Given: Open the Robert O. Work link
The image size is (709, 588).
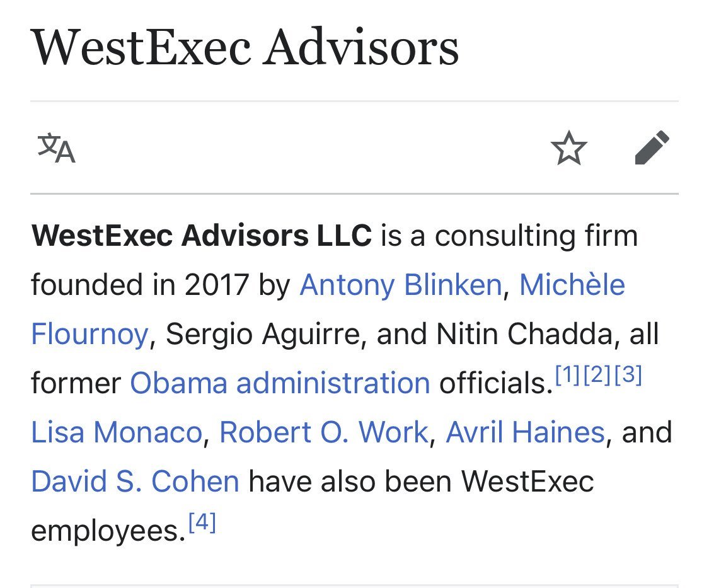Looking at the screenshot, I should tap(324, 432).
